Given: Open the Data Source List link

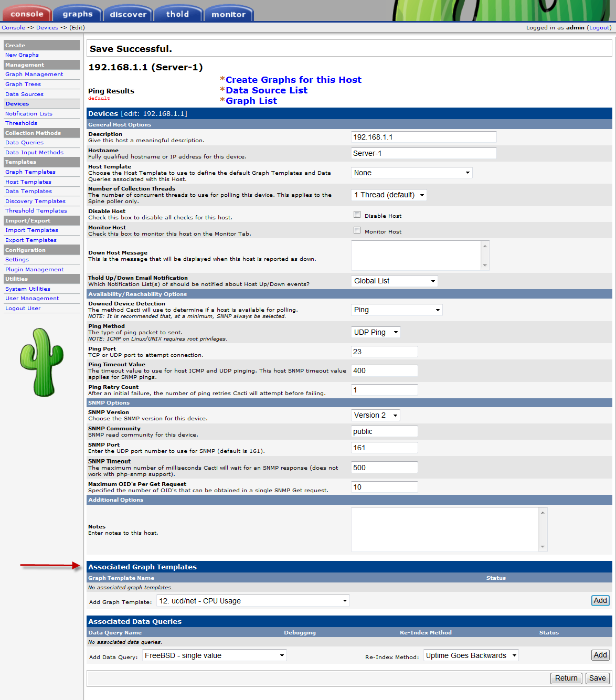Looking at the screenshot, I should click(267, 90).
